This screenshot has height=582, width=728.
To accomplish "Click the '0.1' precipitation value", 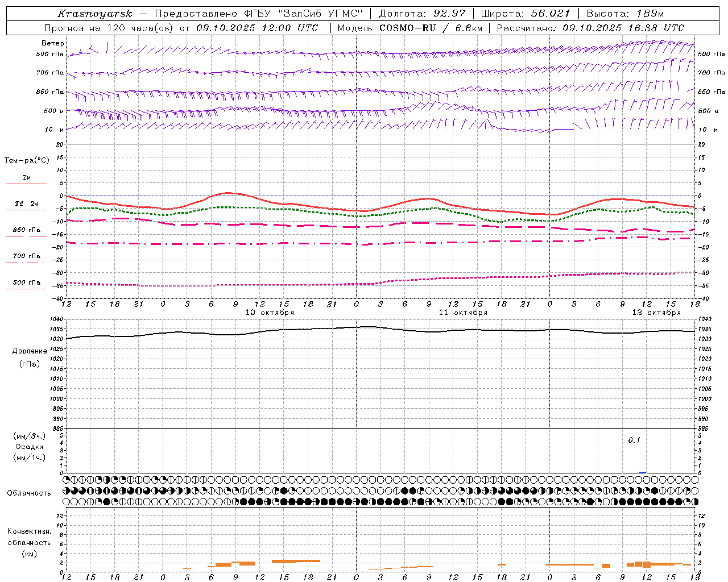I will tap(634, 440).
